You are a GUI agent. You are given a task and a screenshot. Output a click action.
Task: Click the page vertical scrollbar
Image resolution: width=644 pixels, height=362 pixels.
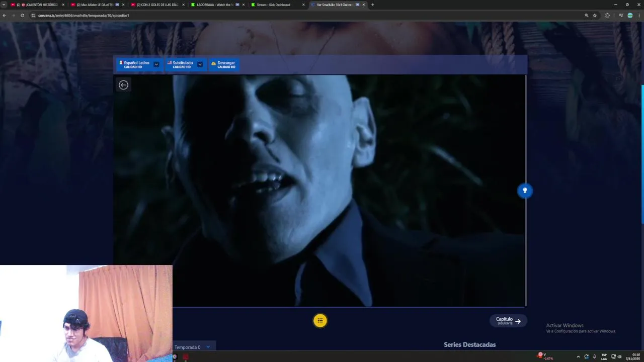click(642, 154)
